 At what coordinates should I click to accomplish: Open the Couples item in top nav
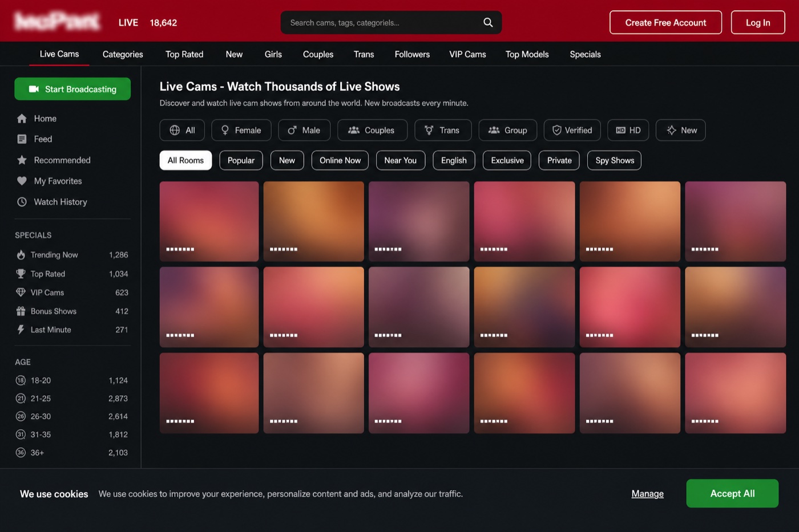pyautogui.click(x=318, y=54)
